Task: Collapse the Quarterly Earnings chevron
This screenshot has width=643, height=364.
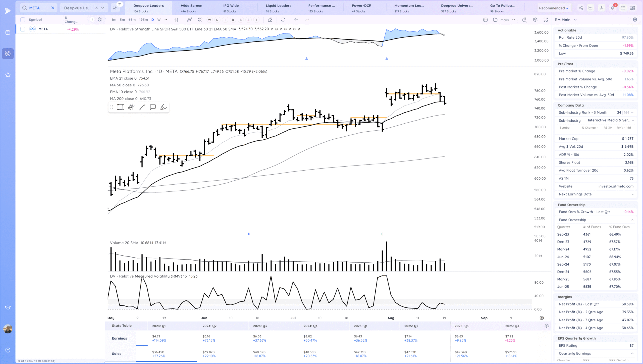Action: [x=632, y=353]
